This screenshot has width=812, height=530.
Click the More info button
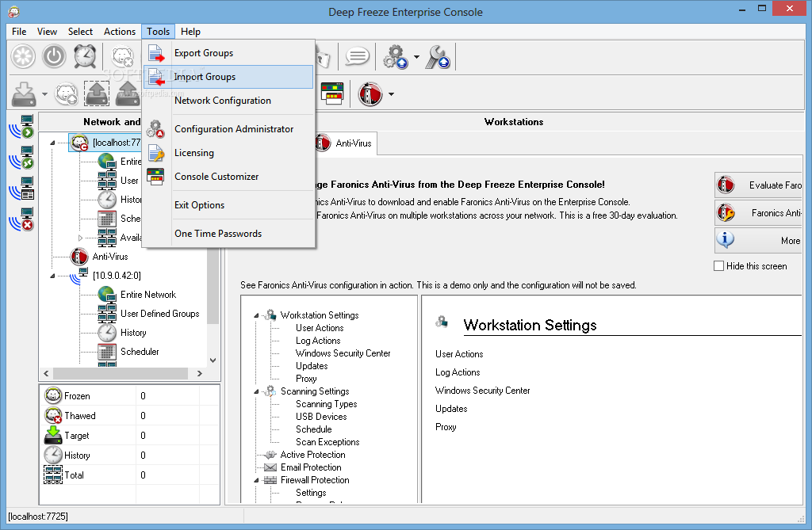[759, 241]
